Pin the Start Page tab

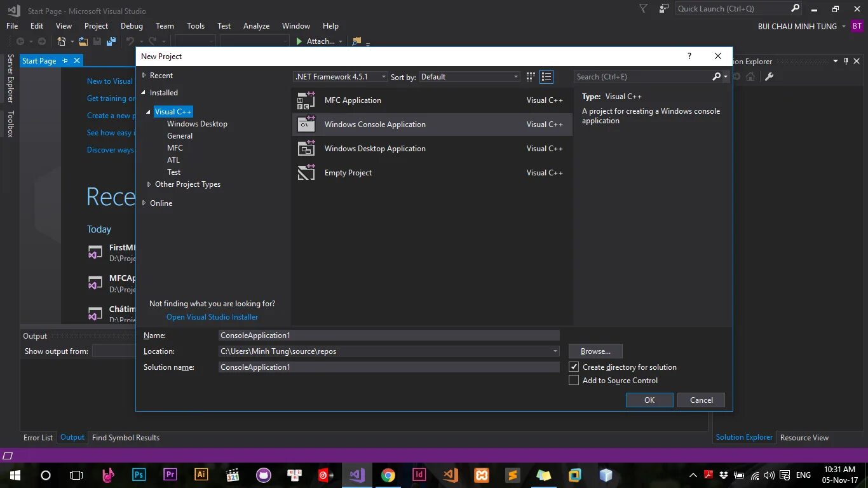click(x=64, y=60)
